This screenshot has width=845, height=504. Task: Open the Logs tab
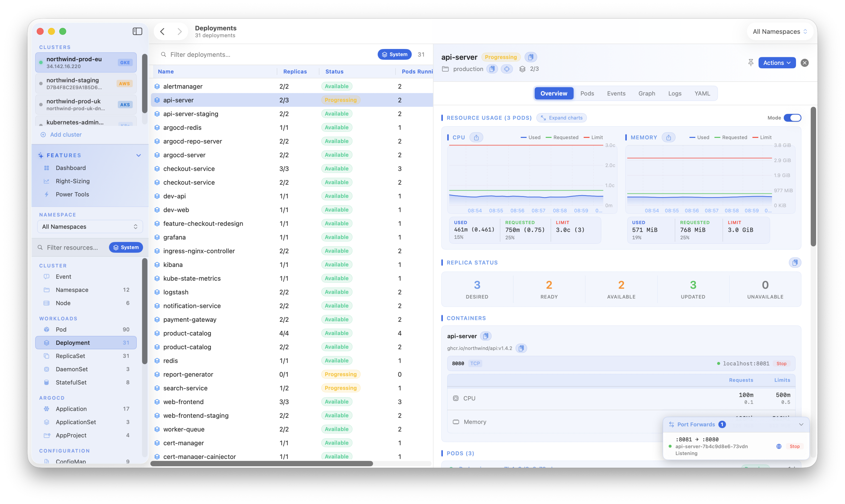pyautogui.click(x=674, y=93)
